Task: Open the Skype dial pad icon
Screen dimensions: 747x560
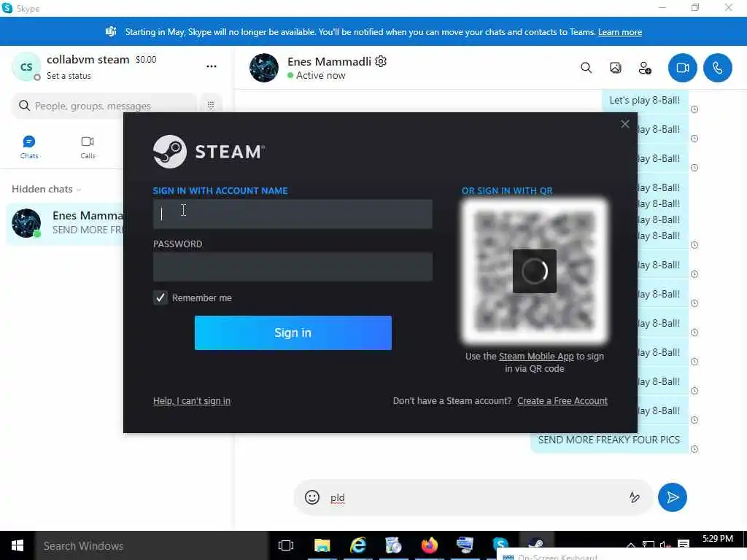Action: (x=211, y=106)
